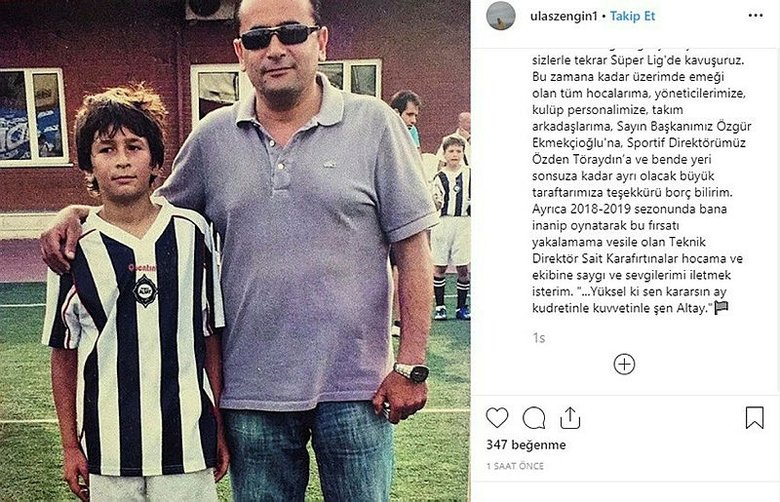Save post using bookmark icon

click(x=754, y=418)
